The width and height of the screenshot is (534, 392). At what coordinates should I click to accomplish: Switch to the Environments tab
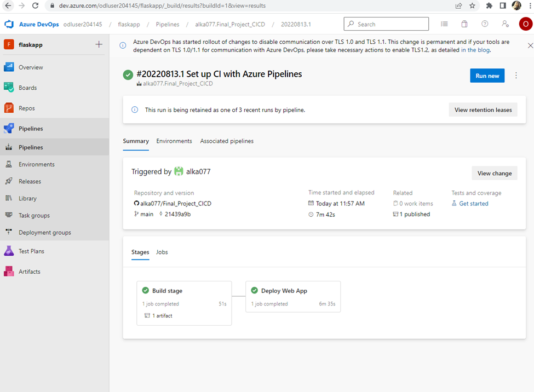click(174, 141)
